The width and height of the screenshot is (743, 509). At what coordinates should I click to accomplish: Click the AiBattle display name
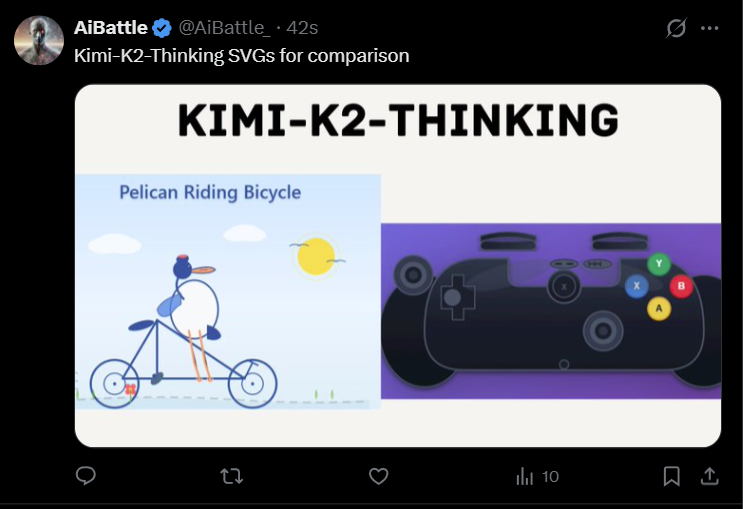(x=111, y=27)
